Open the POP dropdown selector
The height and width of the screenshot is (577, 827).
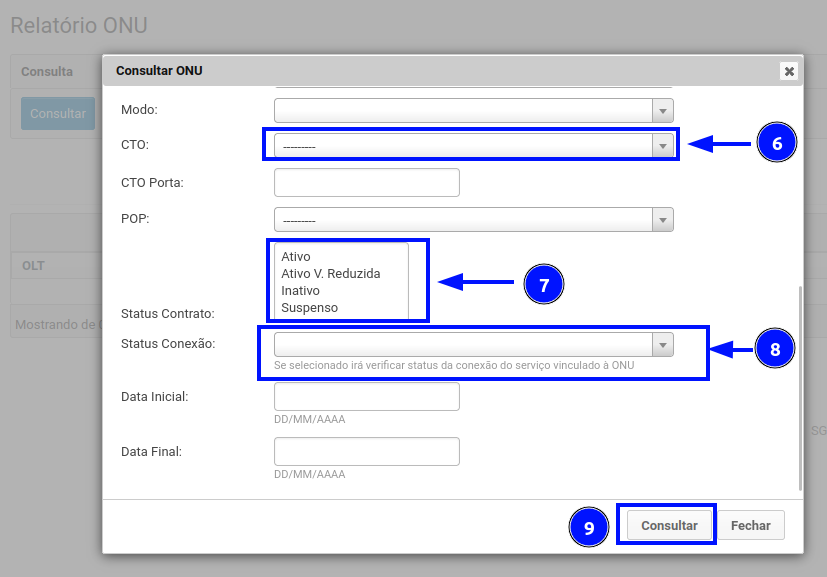[662, 220]
